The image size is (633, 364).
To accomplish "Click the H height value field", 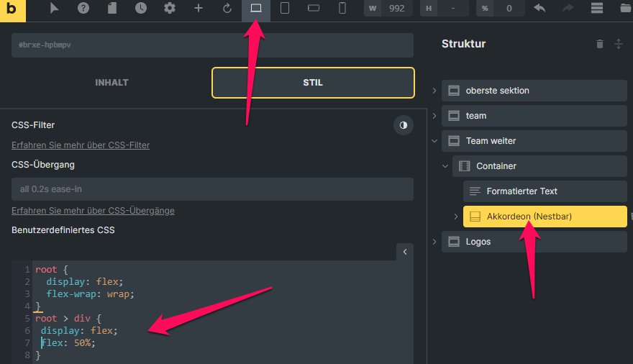I will click(x=453, y=9).
